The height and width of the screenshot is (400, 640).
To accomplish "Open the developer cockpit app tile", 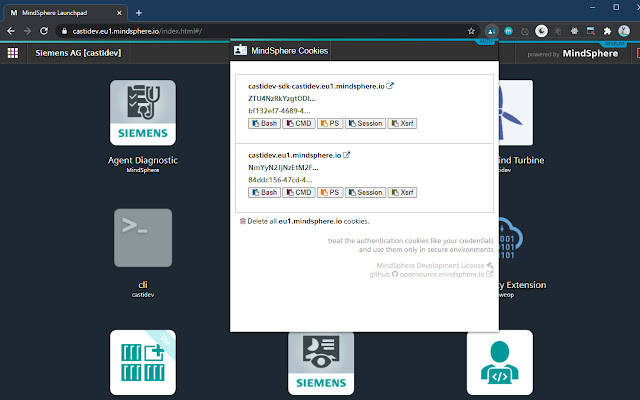I will click(500, 362).
